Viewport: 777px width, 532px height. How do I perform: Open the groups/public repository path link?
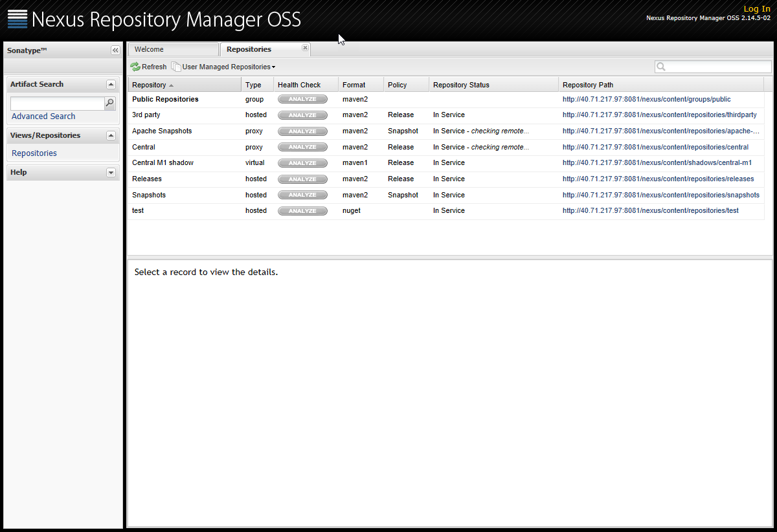(646, 100)
